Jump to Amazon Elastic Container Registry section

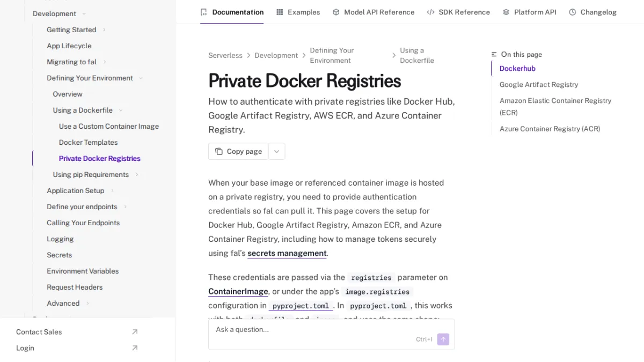(x=555, y=106)
